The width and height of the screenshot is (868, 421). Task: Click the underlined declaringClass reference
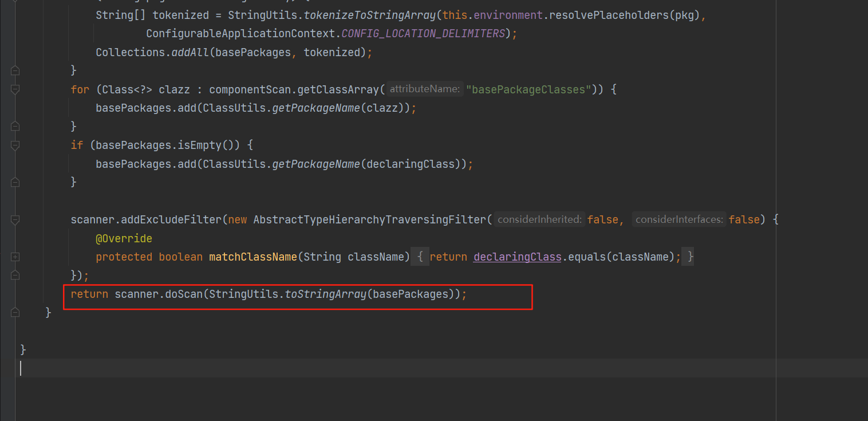[518, 257]
